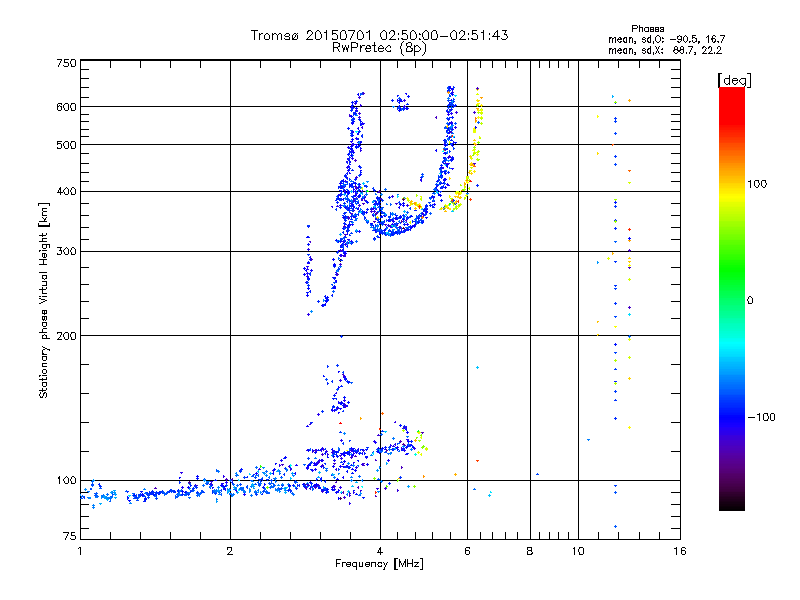Click the y-axis tick label '200'
The width and height of the screenshot is (800, 600).
pyautogui.click(x=66, y=336)
